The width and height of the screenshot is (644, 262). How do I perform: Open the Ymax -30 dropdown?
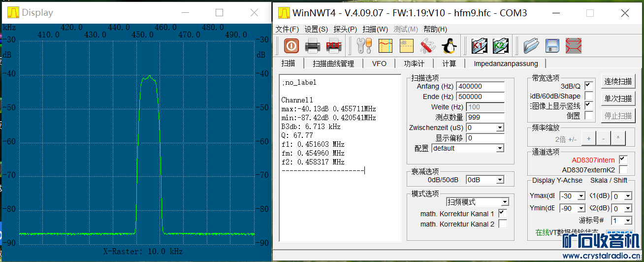pyautogui.click(x=581, y=196)
